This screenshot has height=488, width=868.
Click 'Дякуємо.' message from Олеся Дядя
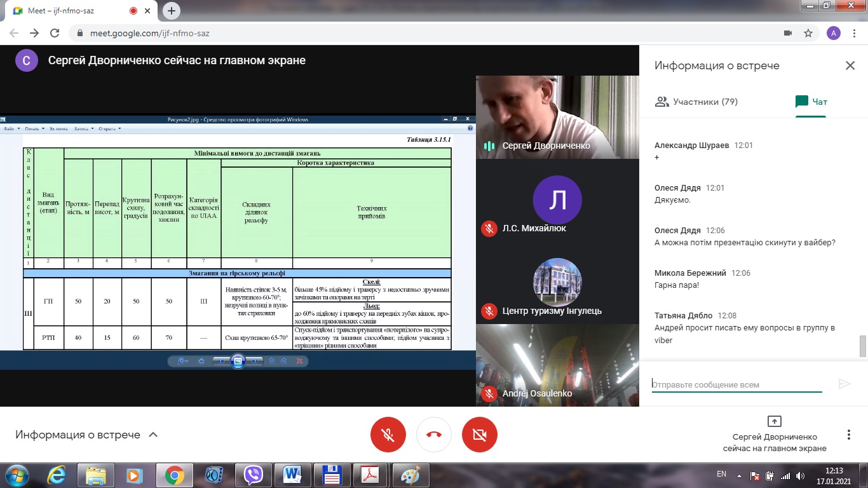672,200
